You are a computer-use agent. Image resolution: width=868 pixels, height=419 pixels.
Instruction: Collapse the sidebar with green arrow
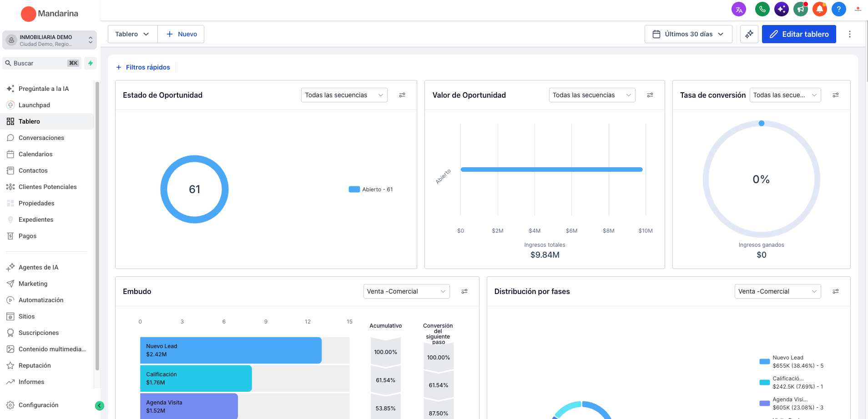tap(100, 406)
